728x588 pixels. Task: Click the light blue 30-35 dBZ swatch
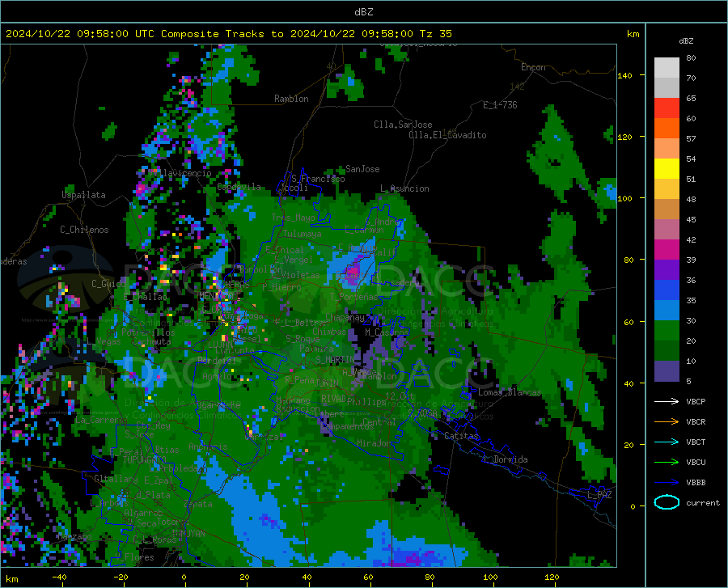click(667, 311)
